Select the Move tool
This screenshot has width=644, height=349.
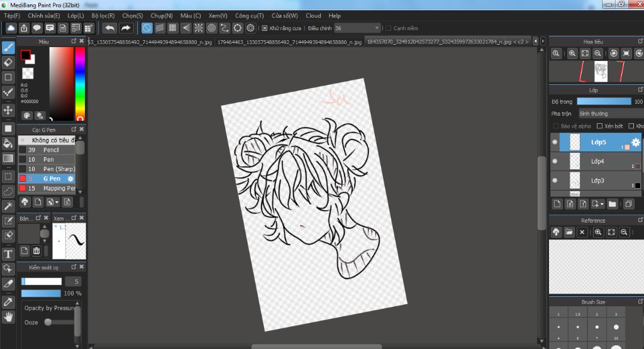click(x=8, y=110)
